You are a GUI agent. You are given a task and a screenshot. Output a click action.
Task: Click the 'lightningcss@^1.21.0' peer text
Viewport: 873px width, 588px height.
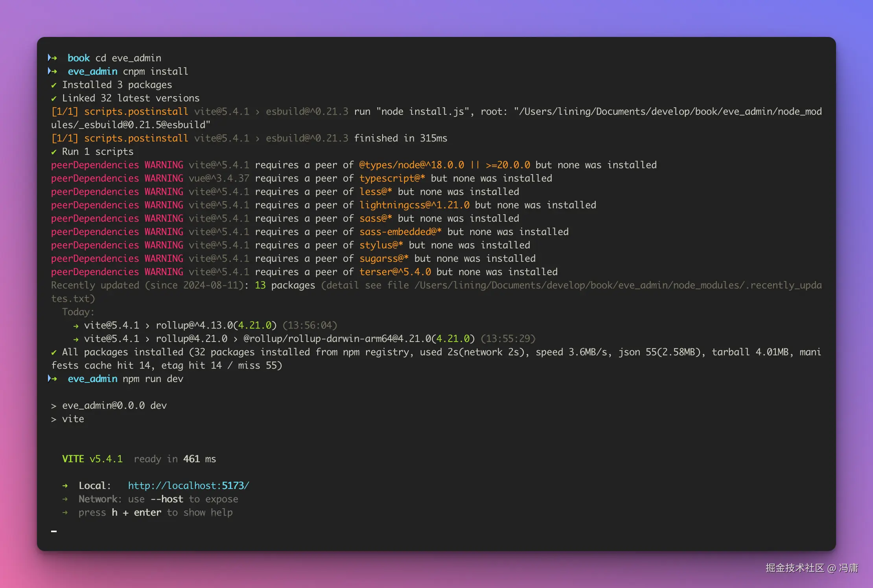414,205
